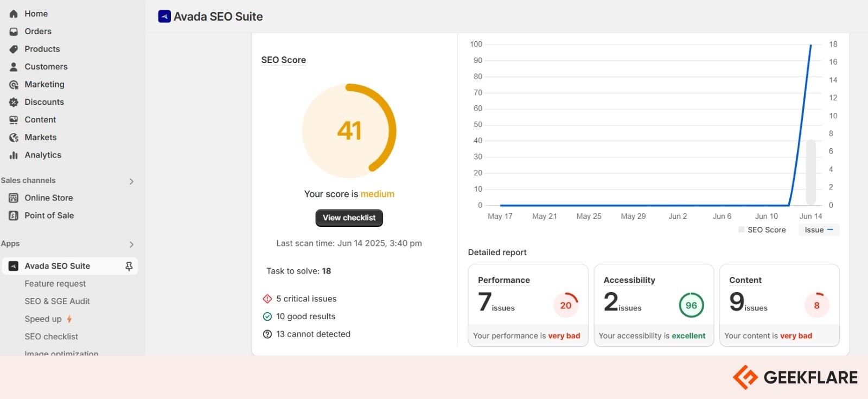
Task: Click the Avada SEO Suite sidebar app icon
Action: point(14,266)
